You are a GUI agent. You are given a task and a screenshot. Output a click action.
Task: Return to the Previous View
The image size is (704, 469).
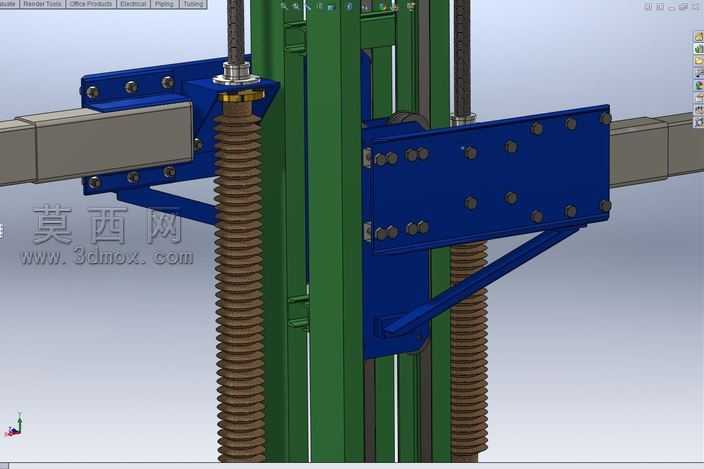tap(308, 6)
